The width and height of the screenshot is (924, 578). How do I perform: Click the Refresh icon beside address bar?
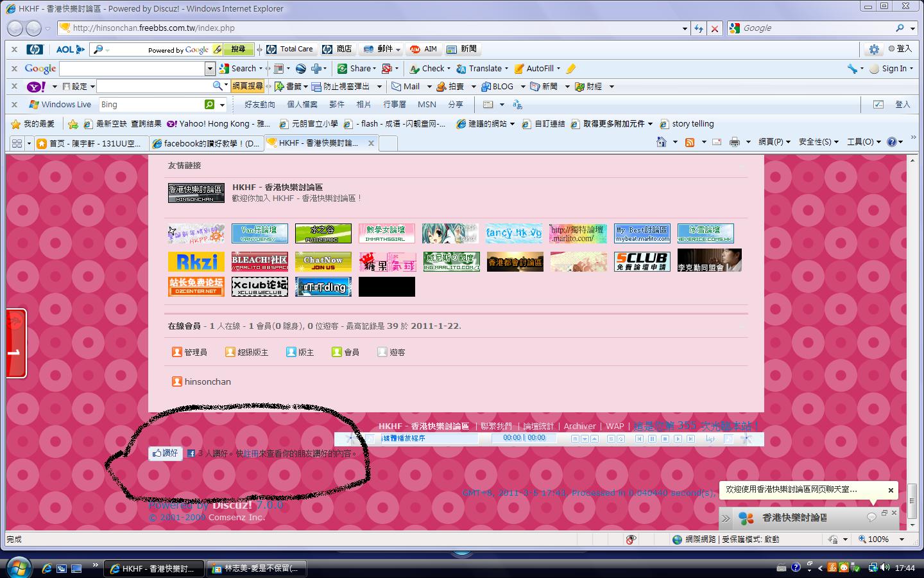pos(698,28)
